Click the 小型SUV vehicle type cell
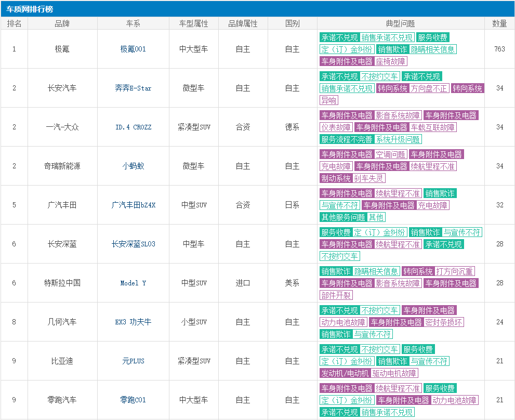 click(x=194, y=322)
